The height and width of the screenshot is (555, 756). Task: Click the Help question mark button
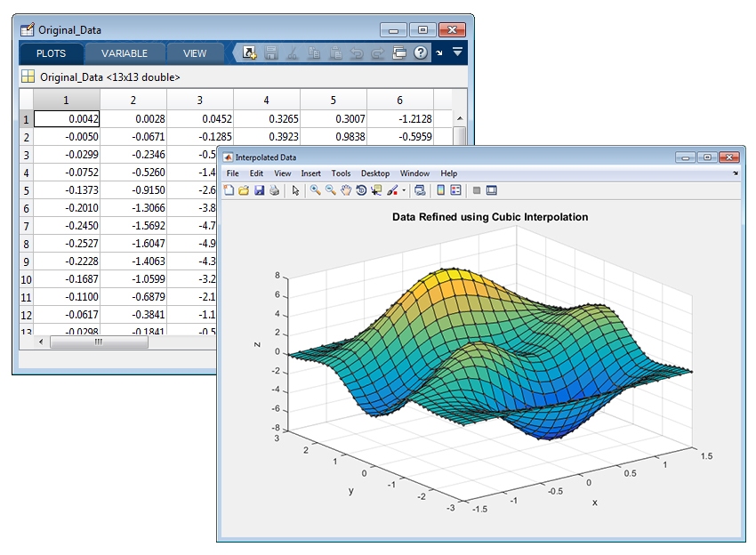[420, 53]
